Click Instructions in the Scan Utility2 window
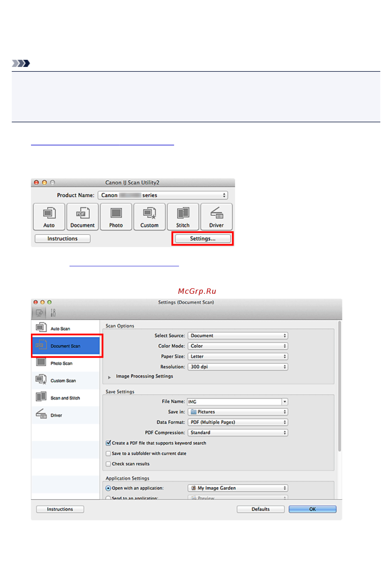Viewport: 392px width, 582px height. (62, 238)
